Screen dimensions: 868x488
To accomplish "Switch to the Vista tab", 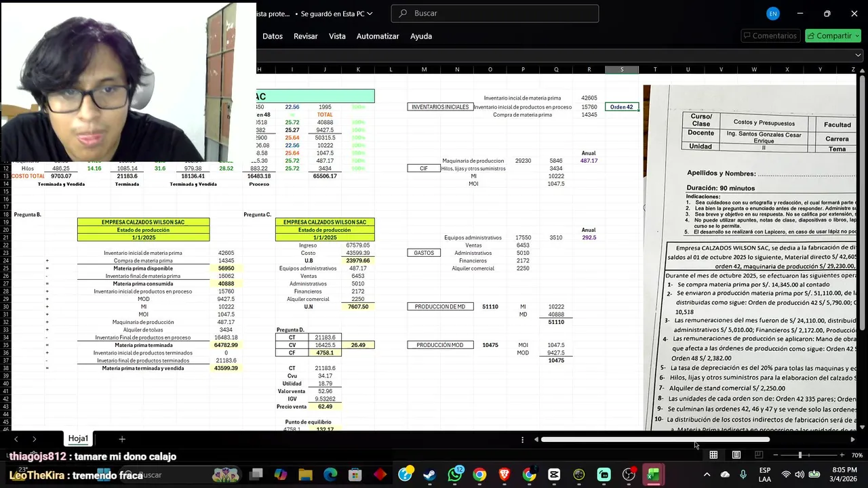I will pyautogui.click(x=337, y=36).
